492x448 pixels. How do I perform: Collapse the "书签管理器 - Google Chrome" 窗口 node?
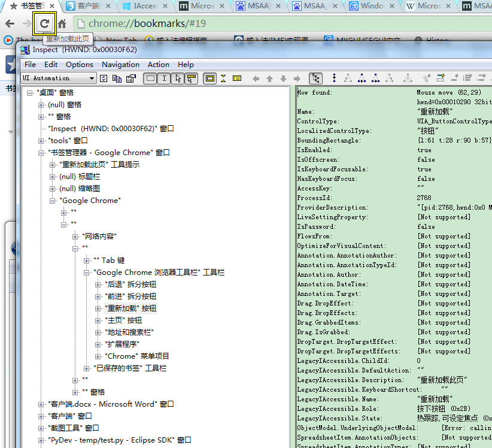click(41, 153)
